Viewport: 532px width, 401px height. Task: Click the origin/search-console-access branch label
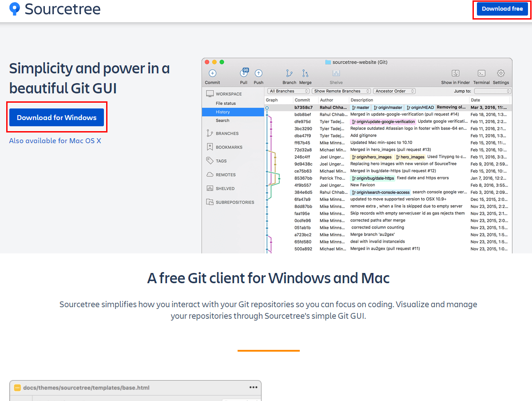click(380, 192)
